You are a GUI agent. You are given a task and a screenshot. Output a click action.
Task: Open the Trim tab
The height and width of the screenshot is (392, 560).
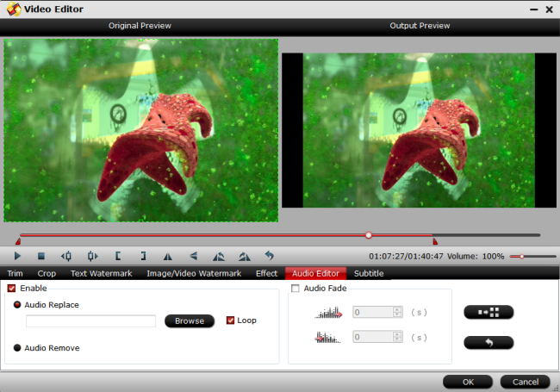pyautogui.click(x=15, y=273)
